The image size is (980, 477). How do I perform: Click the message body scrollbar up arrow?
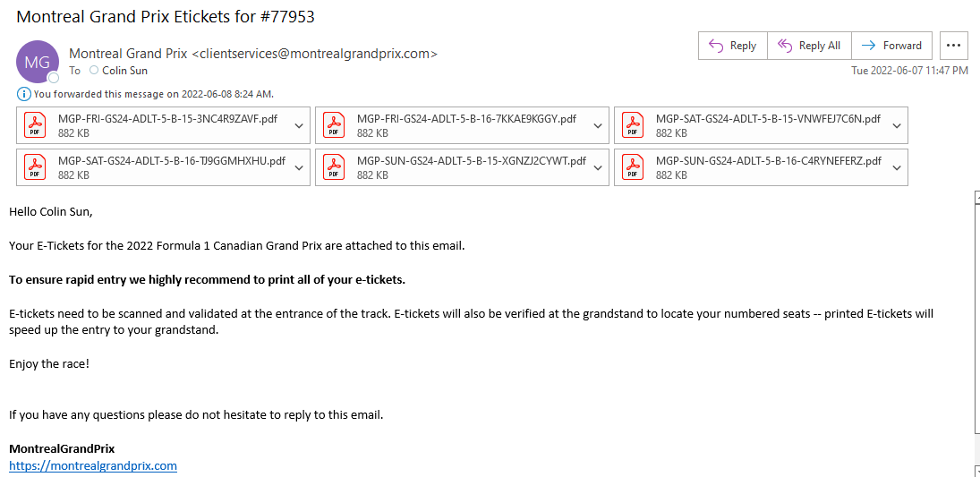977,196
